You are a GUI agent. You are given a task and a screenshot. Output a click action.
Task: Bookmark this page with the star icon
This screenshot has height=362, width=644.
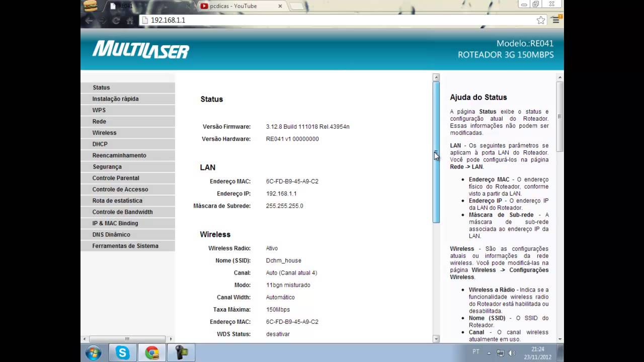click(x=541, y=20)
